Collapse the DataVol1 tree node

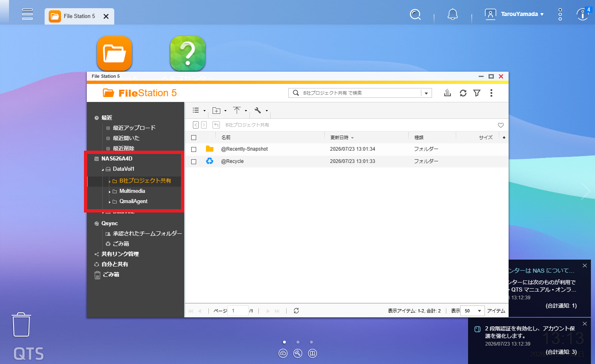[x=103, y=170]
